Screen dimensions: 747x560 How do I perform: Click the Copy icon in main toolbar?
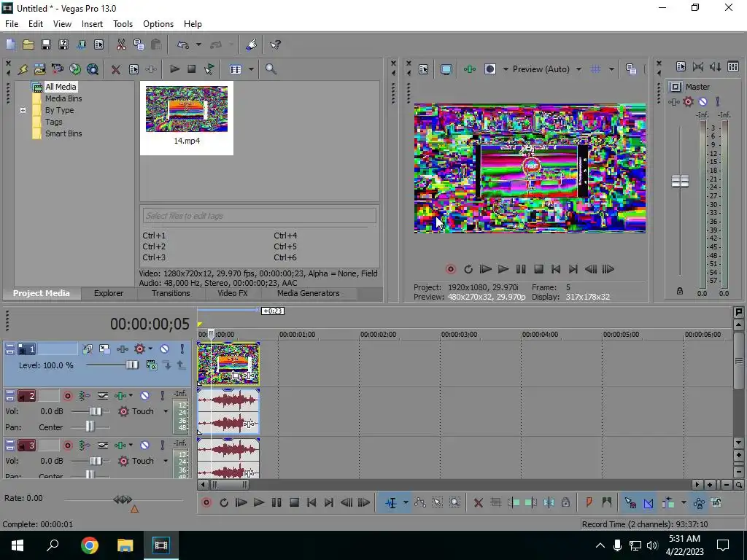pyautogui.click(x=139, y=44)
